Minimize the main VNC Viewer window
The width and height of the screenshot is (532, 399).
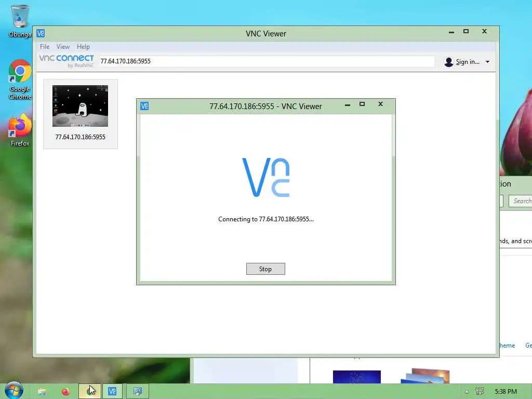[451, 32]
